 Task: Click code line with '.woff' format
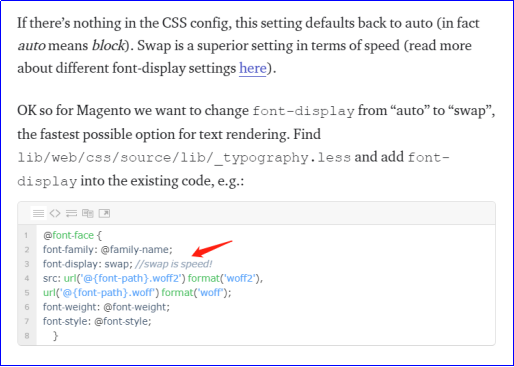[x=137, y=293]
